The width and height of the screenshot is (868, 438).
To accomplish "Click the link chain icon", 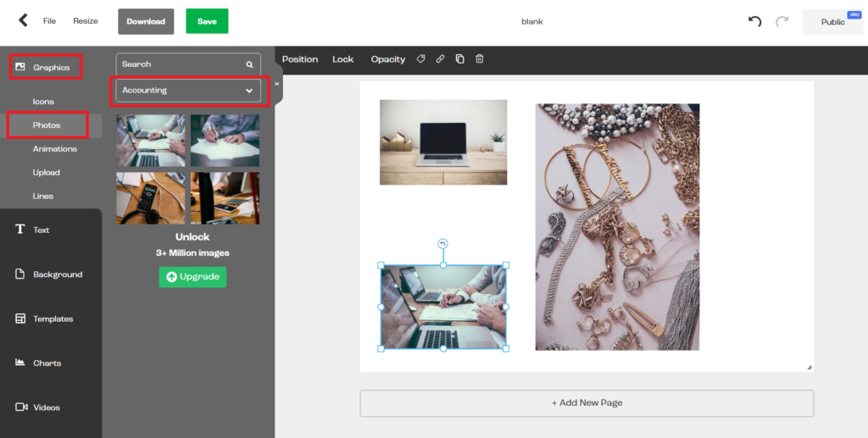I will coord(440,58).
